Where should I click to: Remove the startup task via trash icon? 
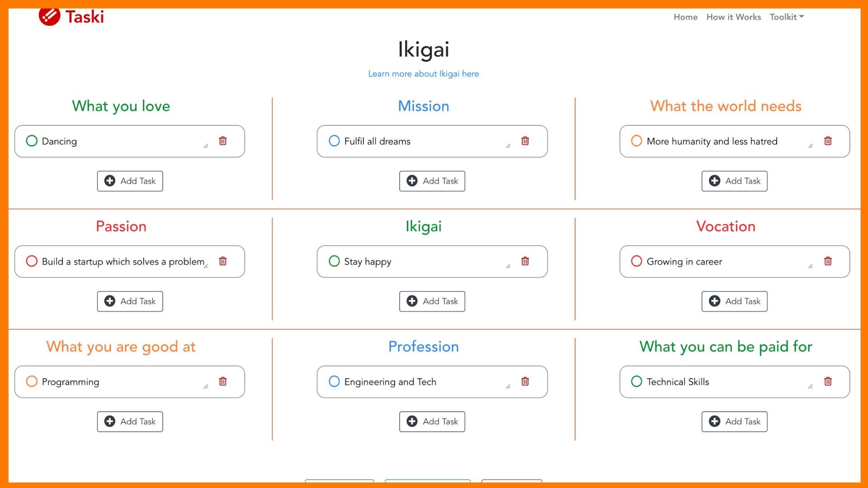(223, 261)
